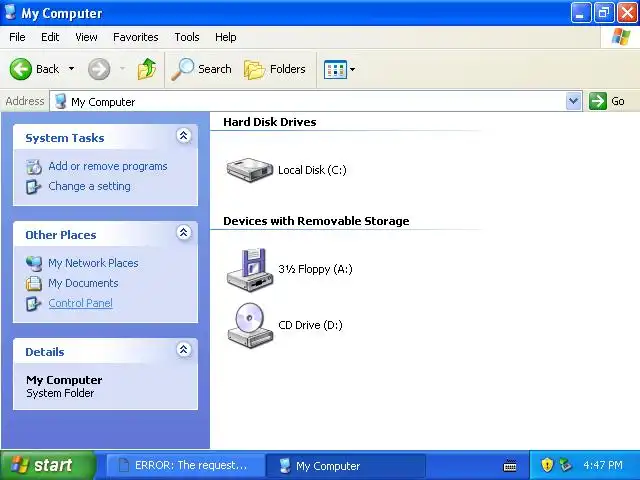640x480 pixels.
Task: Click Add or remove programs link
Action: point(108,166)
